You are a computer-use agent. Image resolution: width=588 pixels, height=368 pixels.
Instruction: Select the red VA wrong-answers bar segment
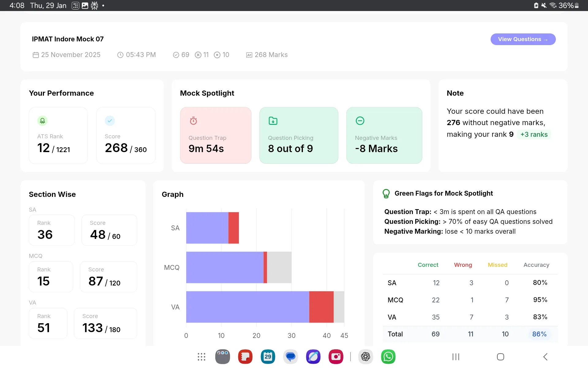tap(321, 307)
